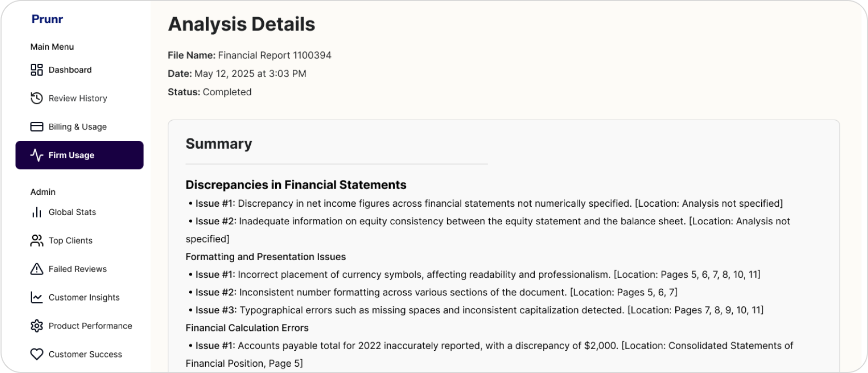This screenshot has height=373, width=868.
Task: Click the Customer Insights line chart icon
Action: 36,297
